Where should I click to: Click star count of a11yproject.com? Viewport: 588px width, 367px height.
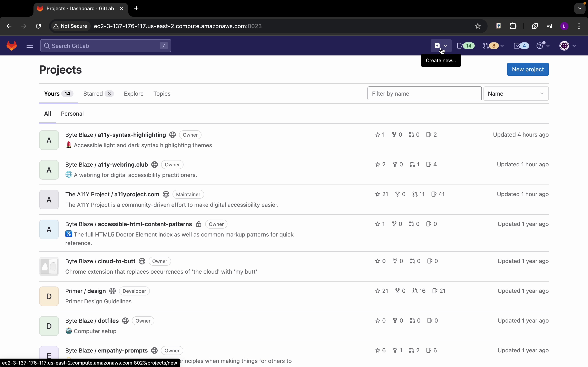click(381, 194)
